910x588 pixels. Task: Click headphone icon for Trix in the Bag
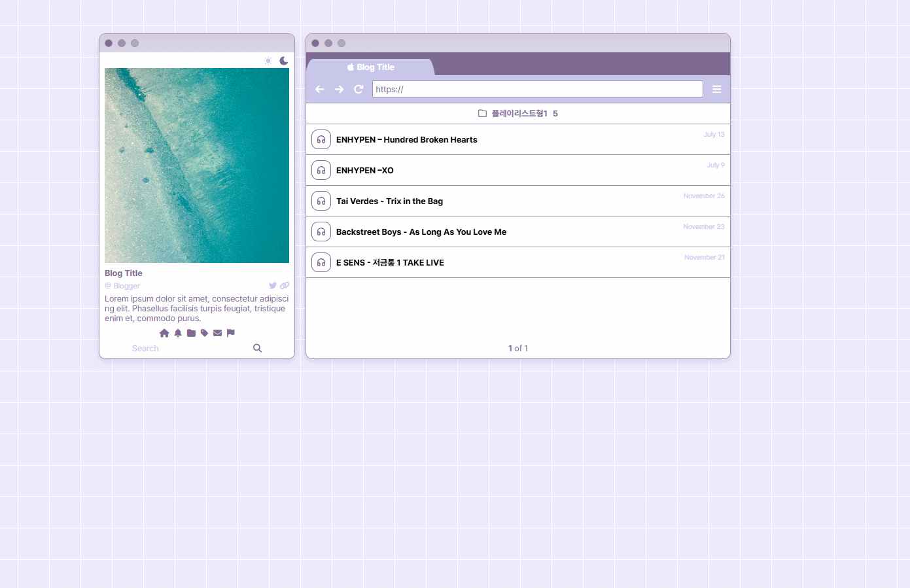coord(321,201)
